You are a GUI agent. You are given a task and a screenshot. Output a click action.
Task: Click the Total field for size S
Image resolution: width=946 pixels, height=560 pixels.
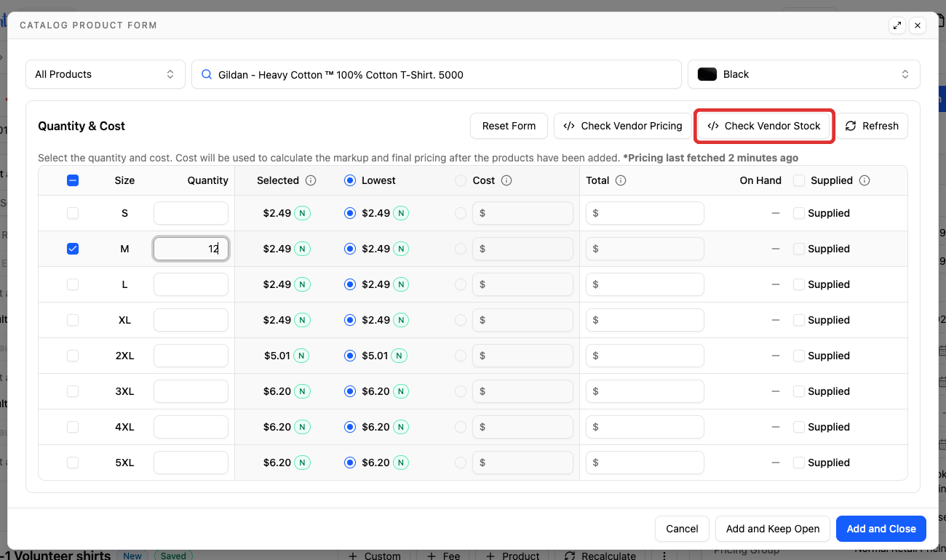pyautogui.click(x=645, y=213)
